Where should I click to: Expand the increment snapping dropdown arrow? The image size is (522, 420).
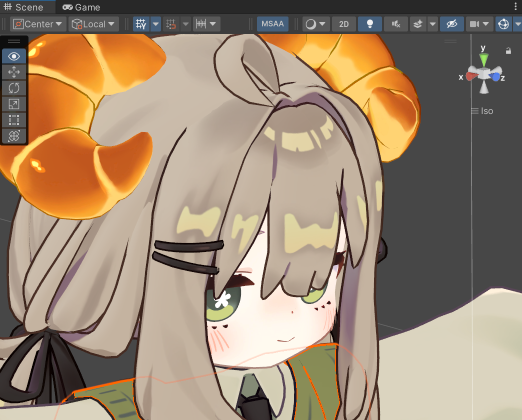pos(213,24)
